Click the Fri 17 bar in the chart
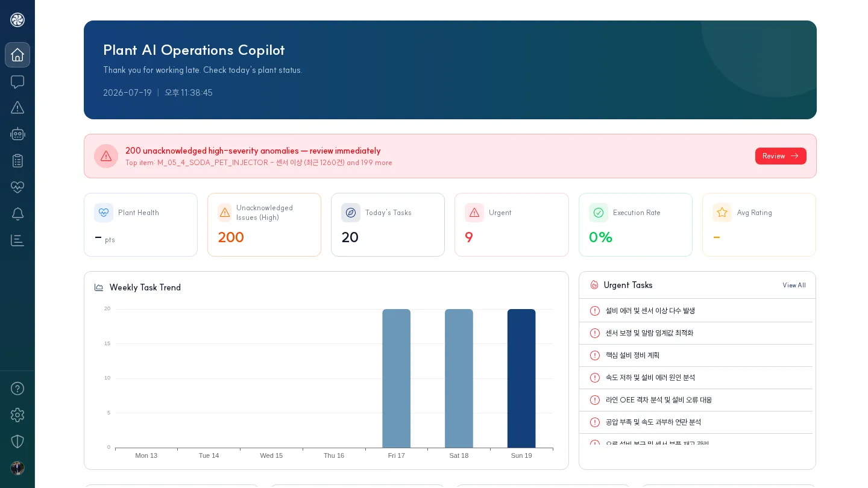Viewport: 868px width, 488px height. pos(396,378)
